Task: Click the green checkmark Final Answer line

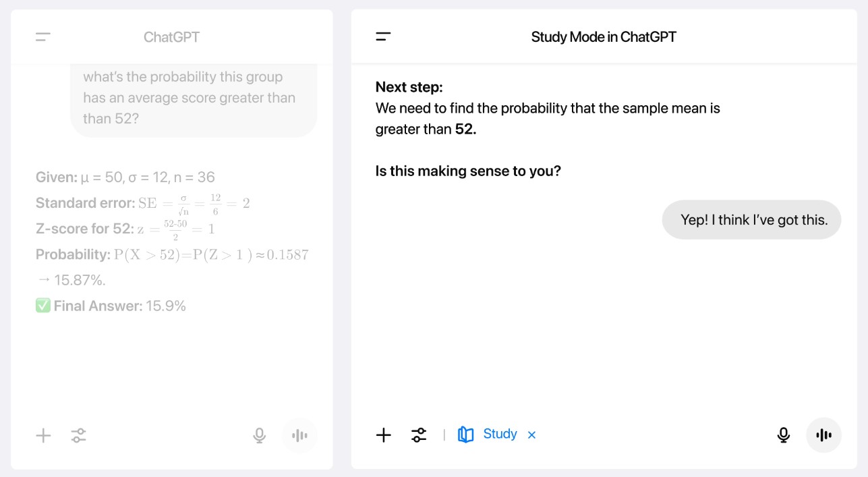Action: point(111,306)
